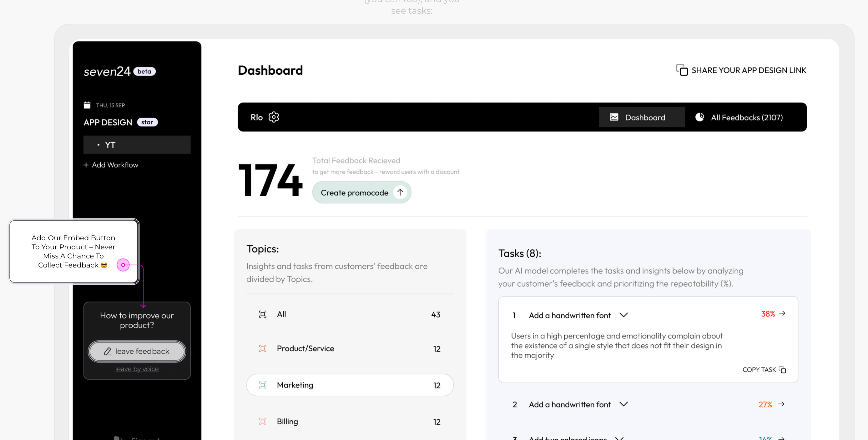Switch to the Dashboard tab

(x=641, y=117)
